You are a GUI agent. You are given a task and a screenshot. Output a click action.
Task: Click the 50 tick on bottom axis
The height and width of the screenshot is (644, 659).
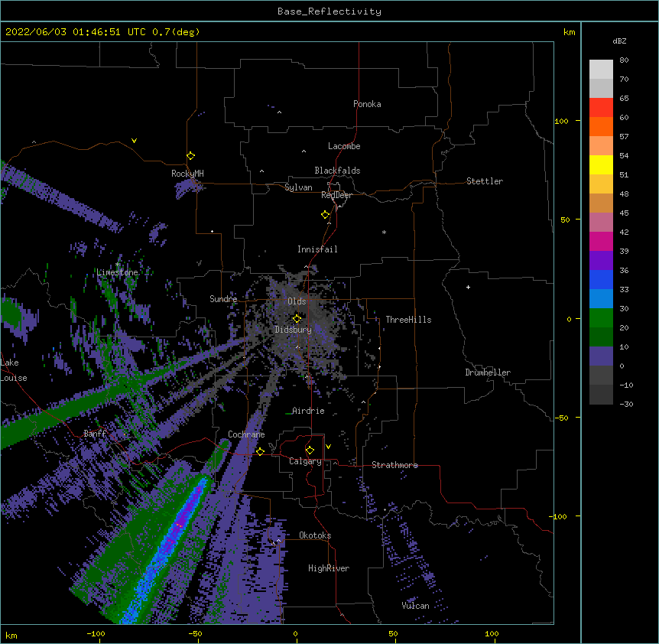393,633
